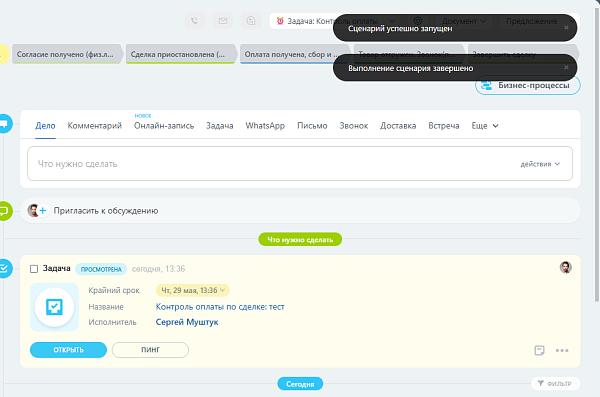Switch to the Комментарий tab
This screenshot has width=600, height=397.
pyautogui.click(x=95, y=126)
